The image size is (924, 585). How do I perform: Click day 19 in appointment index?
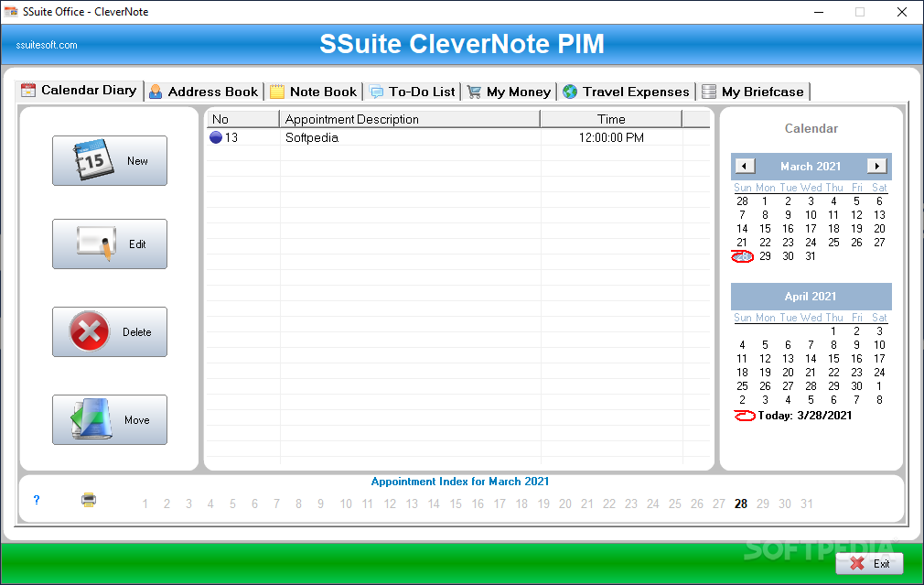(x=543, y=504)
